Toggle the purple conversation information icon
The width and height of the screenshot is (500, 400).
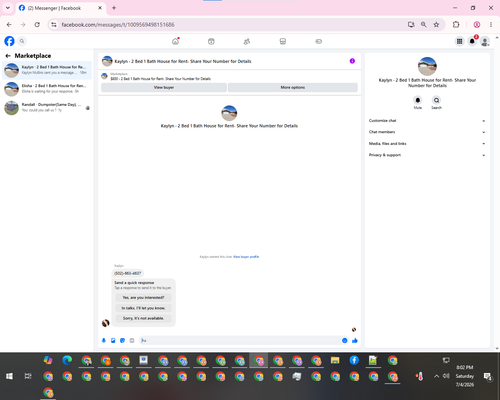tap(352, 61)
